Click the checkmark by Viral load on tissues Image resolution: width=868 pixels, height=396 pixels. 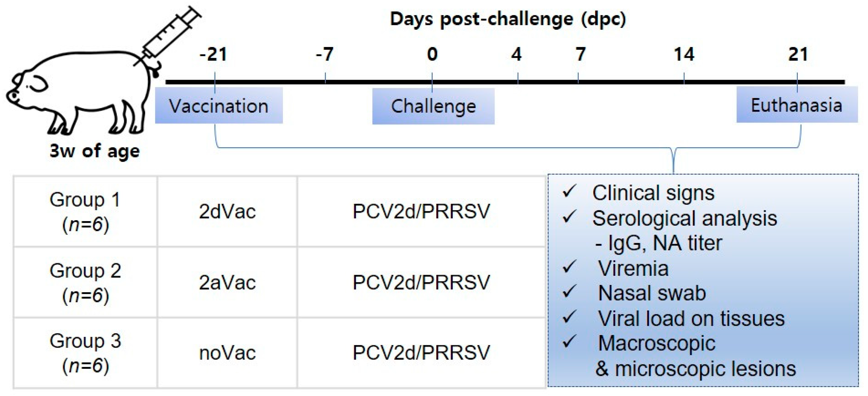click(x=569, y=317)
